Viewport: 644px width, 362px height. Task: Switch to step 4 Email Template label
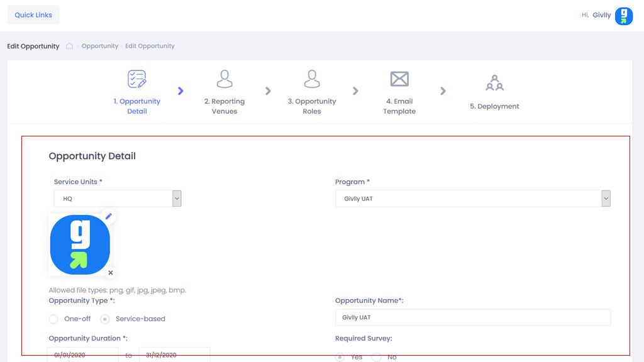399,106
